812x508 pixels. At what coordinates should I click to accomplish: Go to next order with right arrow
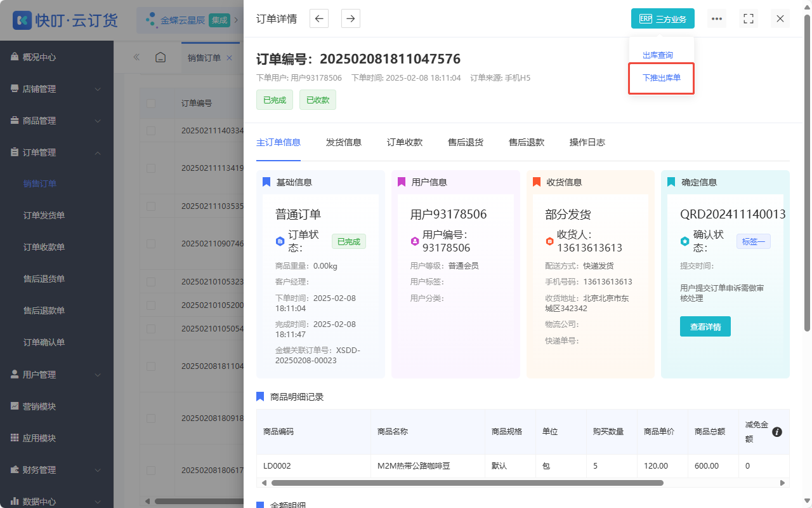pos(351,18)
